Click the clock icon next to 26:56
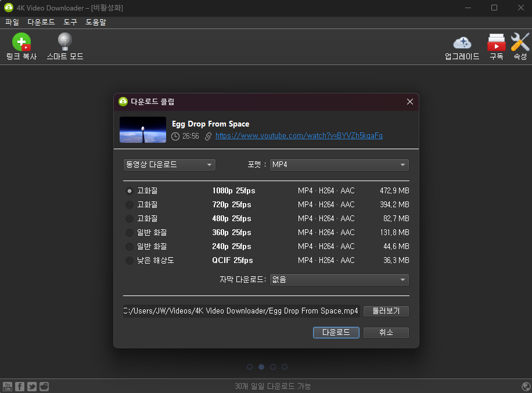 [x=175, y=136]
